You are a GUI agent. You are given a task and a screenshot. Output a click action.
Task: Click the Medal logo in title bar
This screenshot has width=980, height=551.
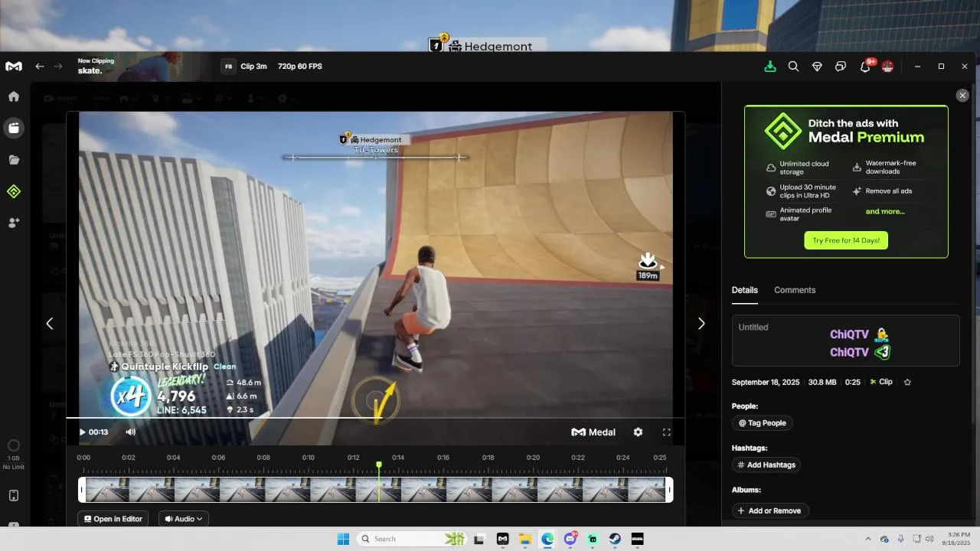[x=14, y=67]
